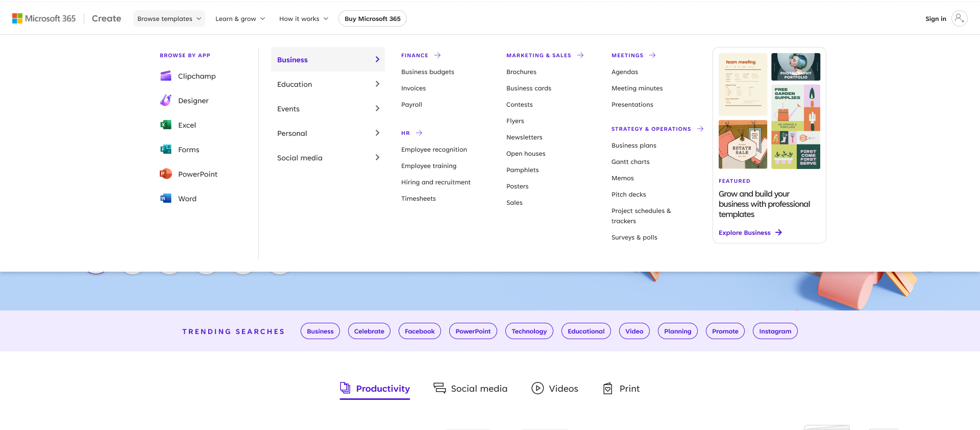The width and height of the screenshot is (980, 430).
Task: Select the Planning trending chip
Action: point(678,331)
